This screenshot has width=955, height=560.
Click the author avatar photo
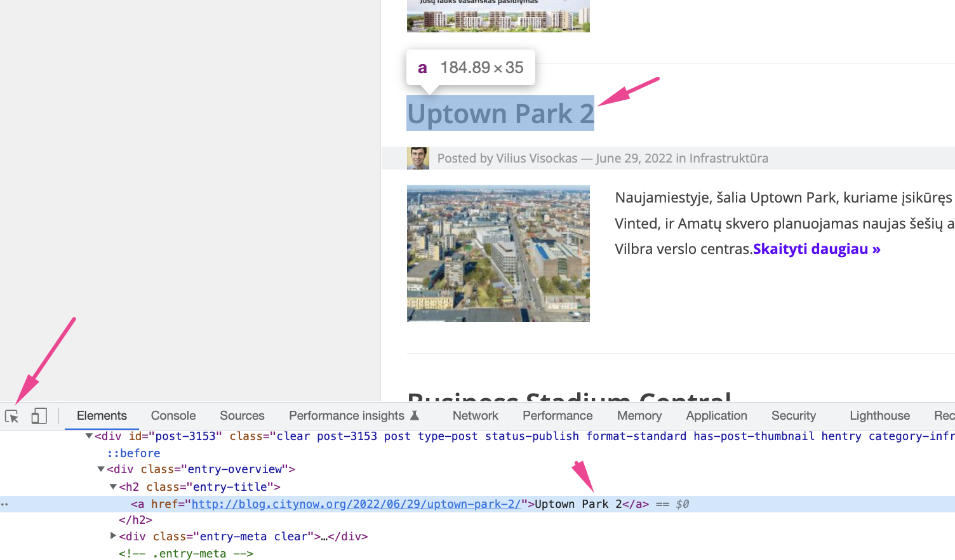click(x=418, y=158)
